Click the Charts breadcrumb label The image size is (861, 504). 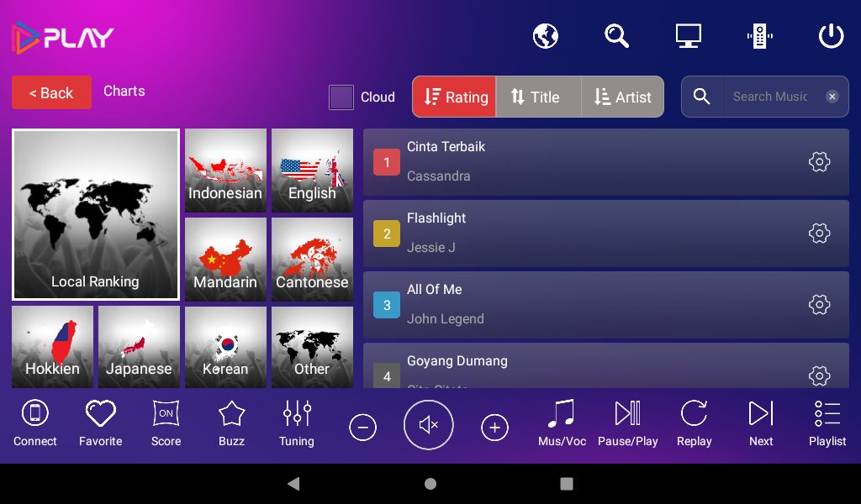click(x=124, y=91)
